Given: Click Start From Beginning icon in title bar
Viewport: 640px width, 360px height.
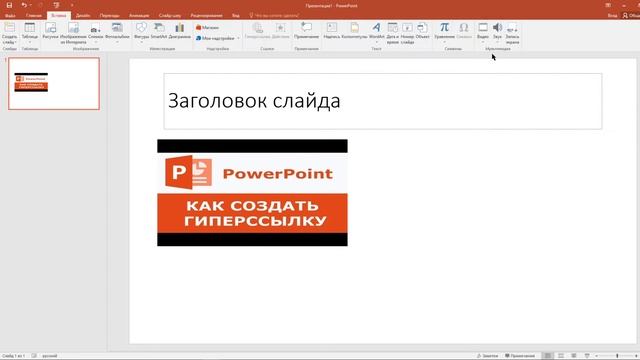Looking at the screenshot, I should click(56, 5).
